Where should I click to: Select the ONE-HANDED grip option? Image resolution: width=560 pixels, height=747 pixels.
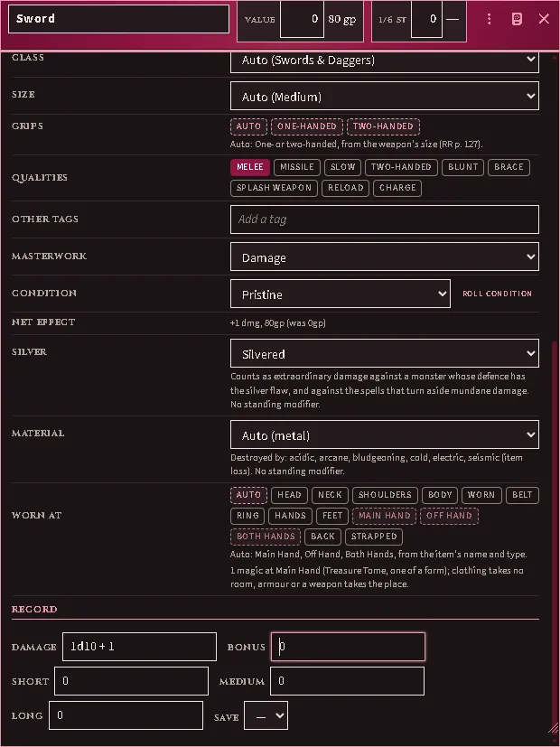coord(307,126)
